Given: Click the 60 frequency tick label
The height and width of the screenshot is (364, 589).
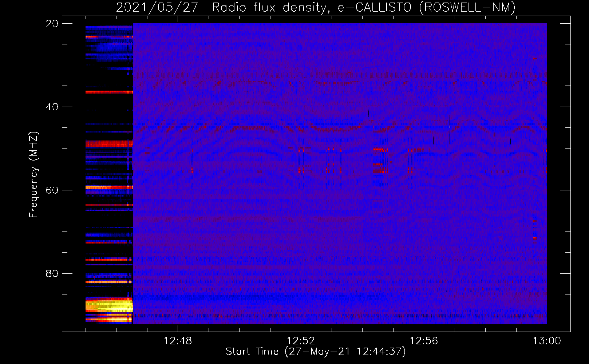Looking at the screenshot, I should coord(52,190).
